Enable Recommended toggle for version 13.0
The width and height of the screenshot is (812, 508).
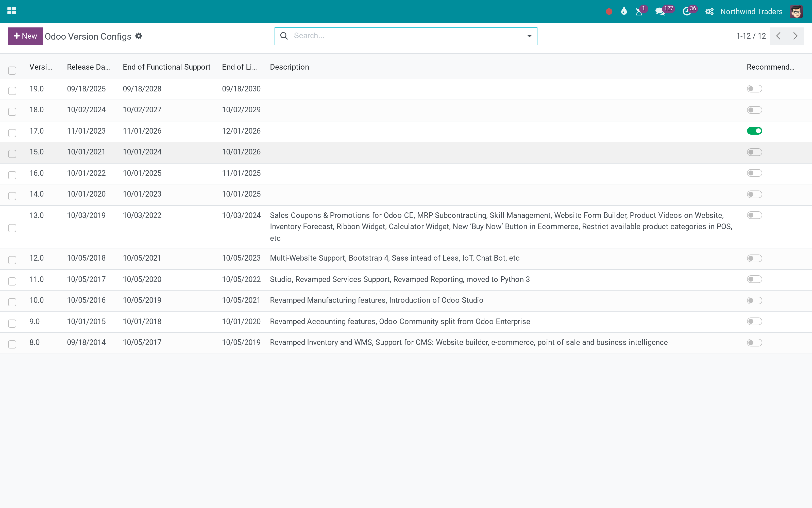[x=754, y=215]
